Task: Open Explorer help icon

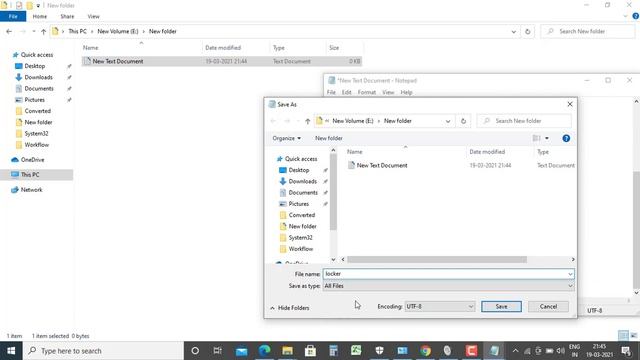Action: [636, 16]
